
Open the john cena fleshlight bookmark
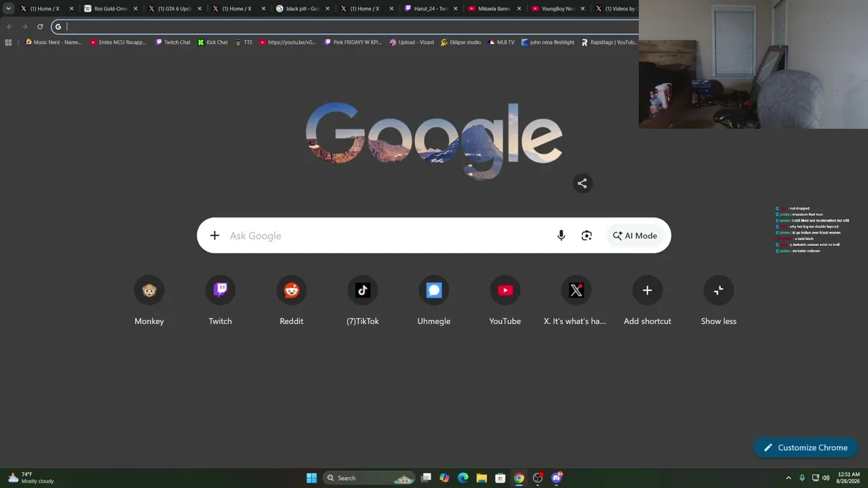[548, 42]
